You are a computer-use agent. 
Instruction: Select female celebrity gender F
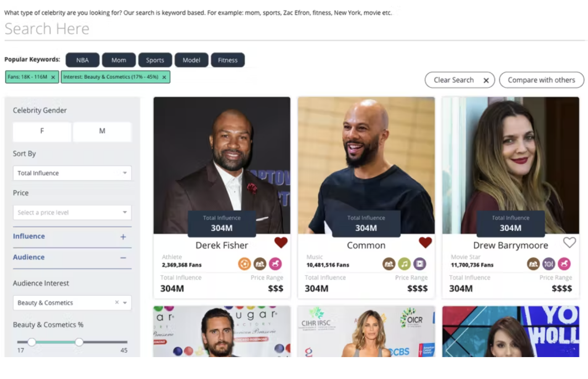[42, 131]
